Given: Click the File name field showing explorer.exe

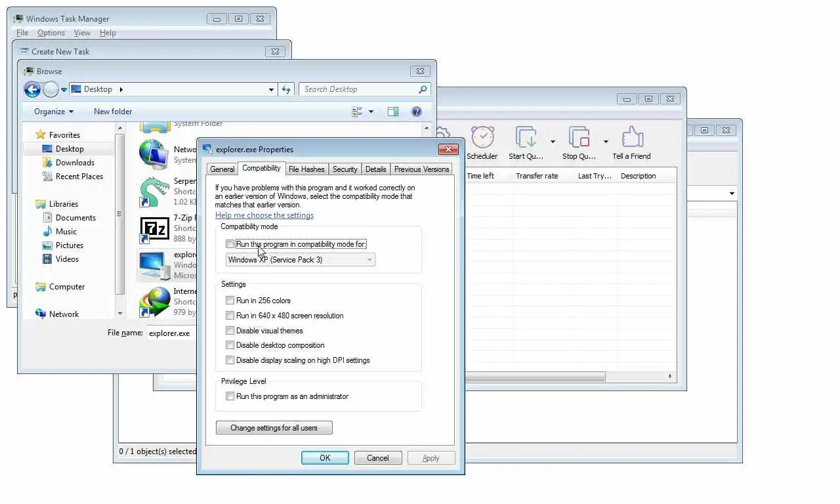Looking at the screenshot, I should click(172, 333).
